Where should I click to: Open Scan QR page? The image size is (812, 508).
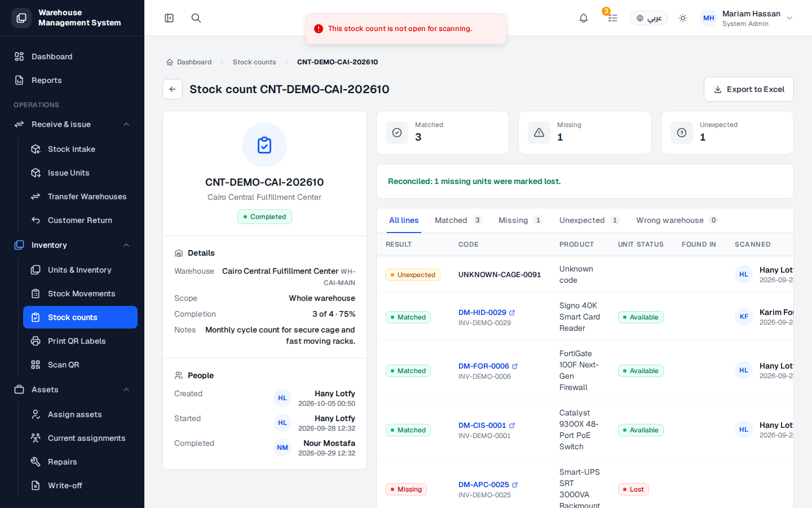tap(80, 365)
